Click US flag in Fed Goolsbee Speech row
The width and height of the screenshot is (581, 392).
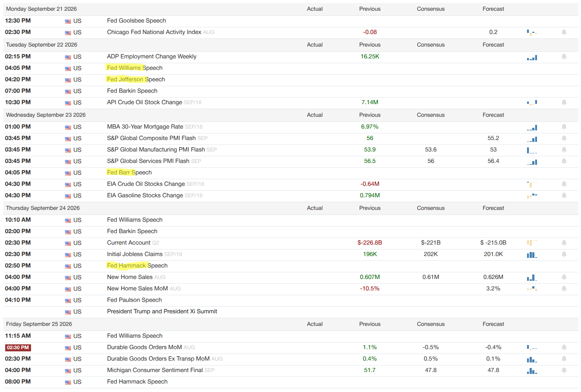pos(68,21)
